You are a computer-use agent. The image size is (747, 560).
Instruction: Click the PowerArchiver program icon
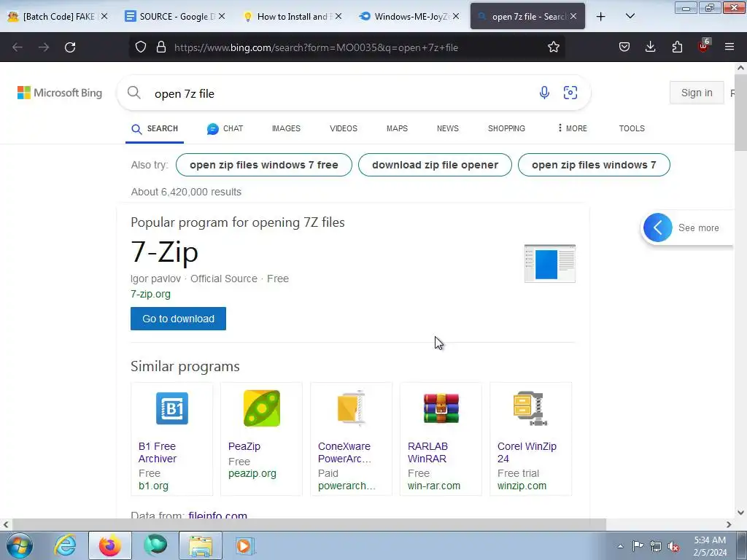click(x=351, y=408)
